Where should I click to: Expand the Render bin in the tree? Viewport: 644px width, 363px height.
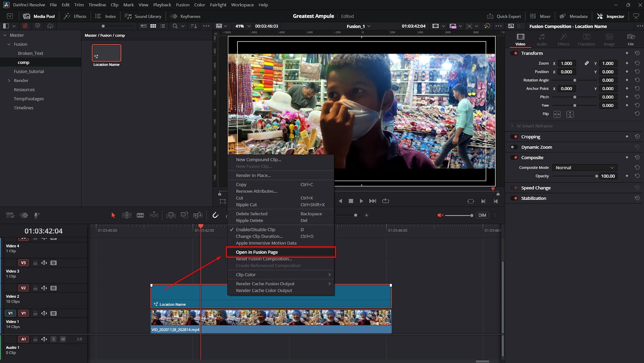[x=9, y=80]
